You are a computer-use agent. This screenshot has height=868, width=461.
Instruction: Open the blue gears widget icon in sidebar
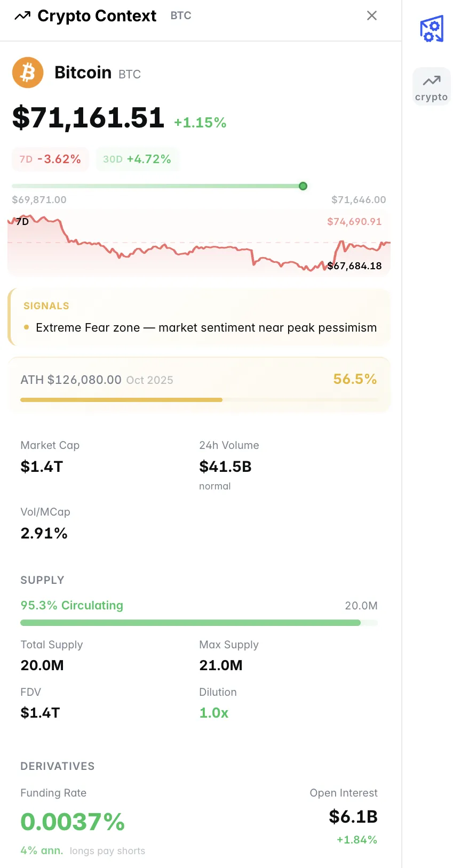coord(432,29)
